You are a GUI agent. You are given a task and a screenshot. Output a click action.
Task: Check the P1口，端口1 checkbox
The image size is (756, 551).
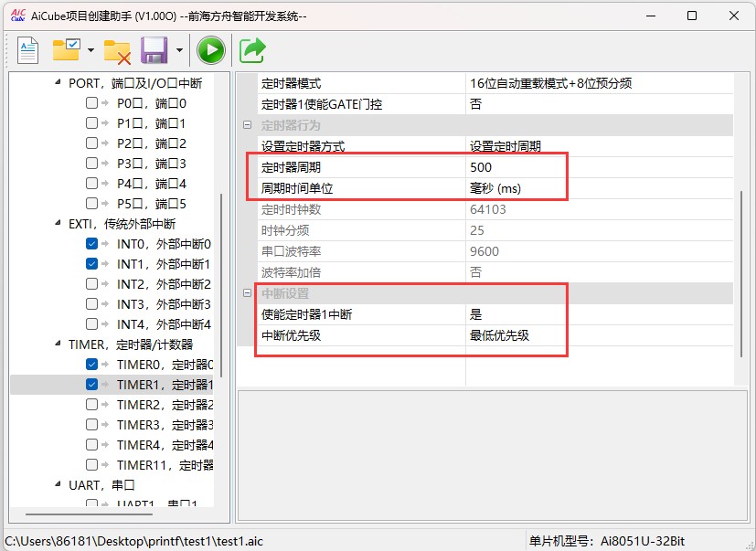91,123
